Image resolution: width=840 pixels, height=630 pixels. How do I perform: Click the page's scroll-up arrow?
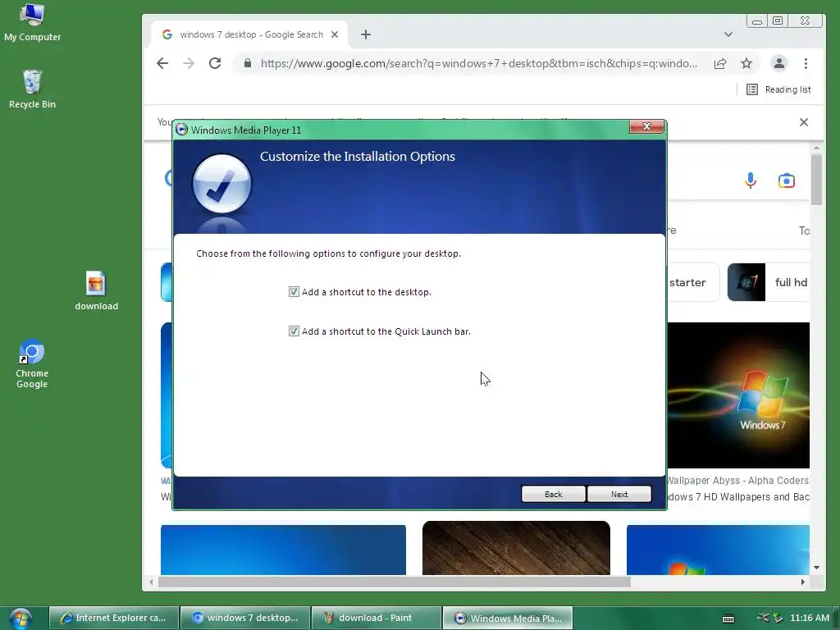pyautogui.click(x=816, y=148)
